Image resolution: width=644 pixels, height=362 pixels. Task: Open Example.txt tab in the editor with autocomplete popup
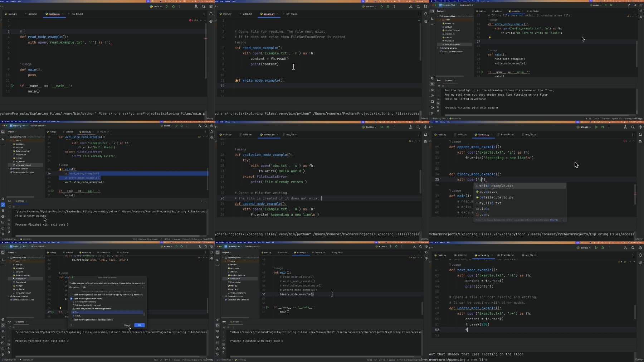point(506,135)
